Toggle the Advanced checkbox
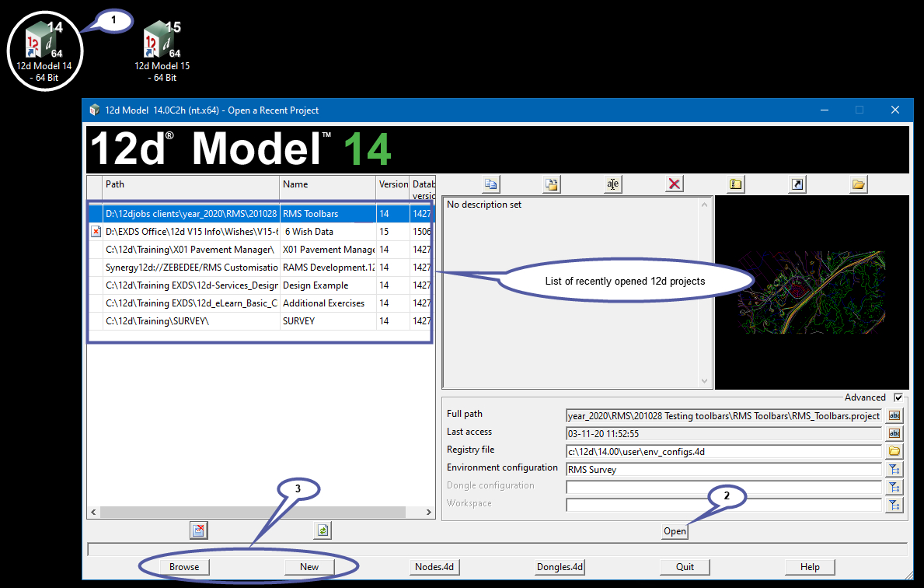 coord(898,397)
